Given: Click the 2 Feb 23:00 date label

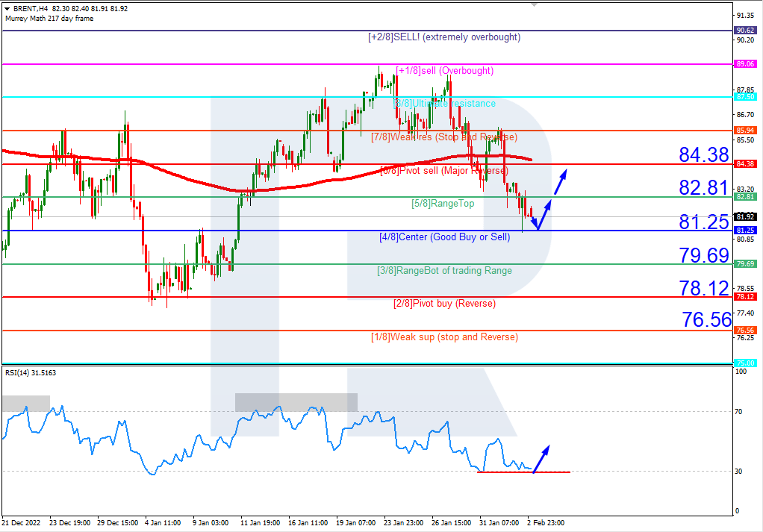Looking at the screenshot, I should tap(547, 522).
